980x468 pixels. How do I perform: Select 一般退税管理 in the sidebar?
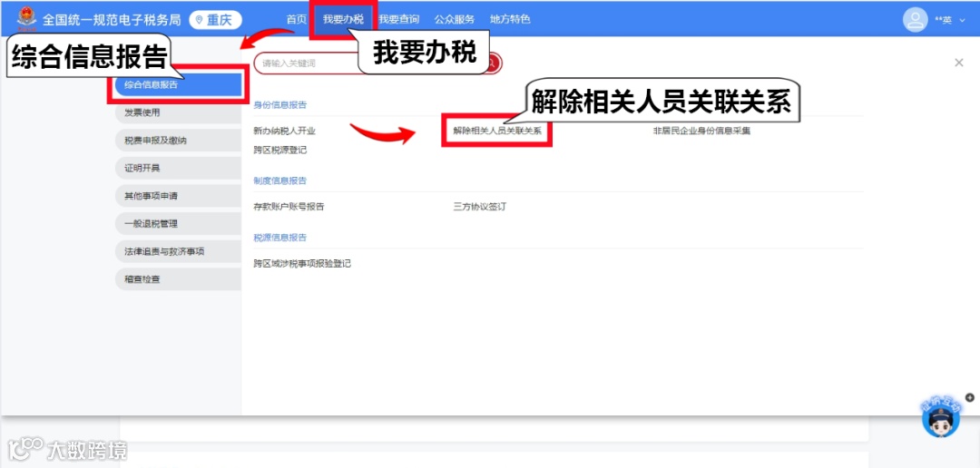pyautogui.click(x=179, y=224)
